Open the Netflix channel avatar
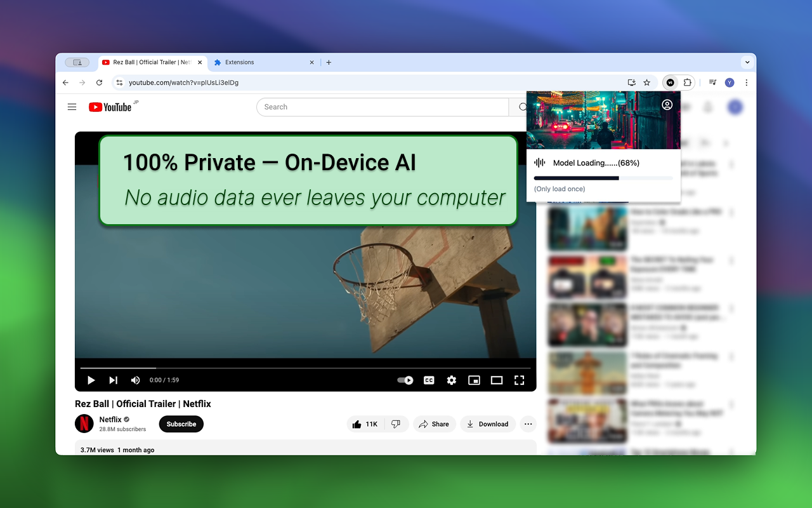 coord(84,424)
